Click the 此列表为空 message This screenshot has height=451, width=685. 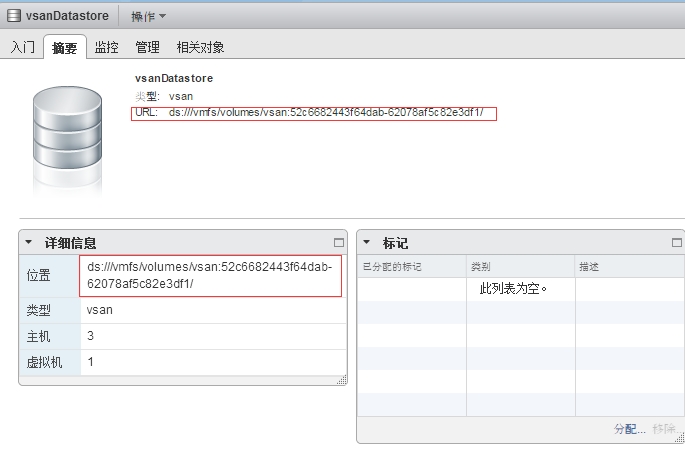pyautogui.click(x=513, y=288)
